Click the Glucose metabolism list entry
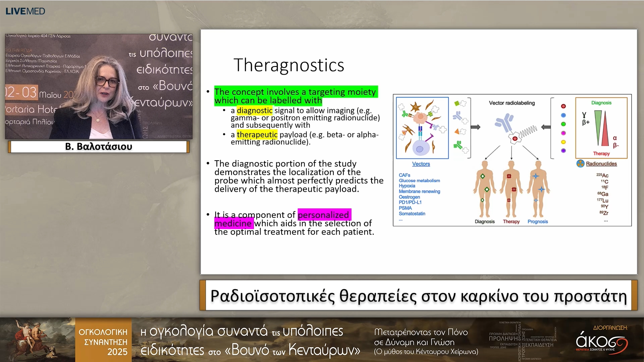The image size is (644, 362). click(x=419, y=180)
